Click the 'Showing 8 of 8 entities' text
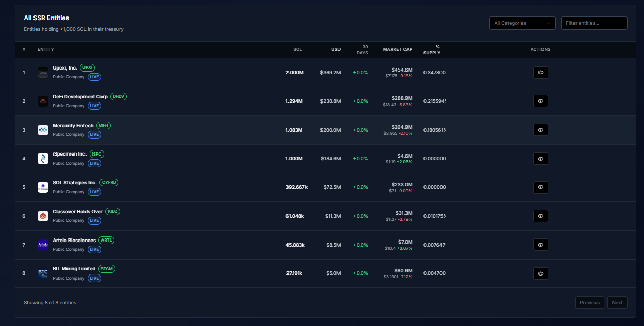The width and height of the screenshot is (644, 326). click(x=50, y=303)
